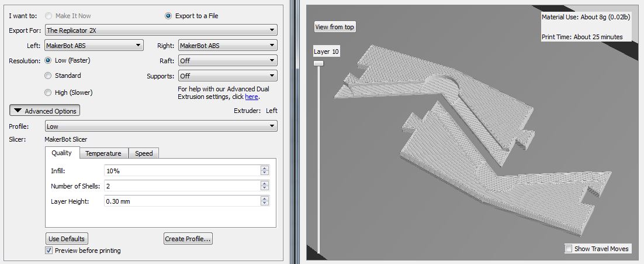Click the Infill value field
This screenshot has width=644, height=264.
[x=182, y=171]
